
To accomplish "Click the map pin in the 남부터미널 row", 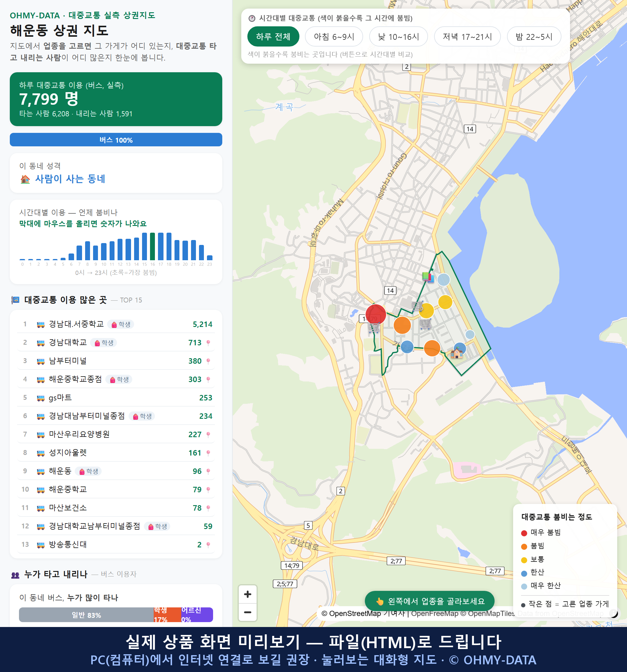I will (208, 361).
